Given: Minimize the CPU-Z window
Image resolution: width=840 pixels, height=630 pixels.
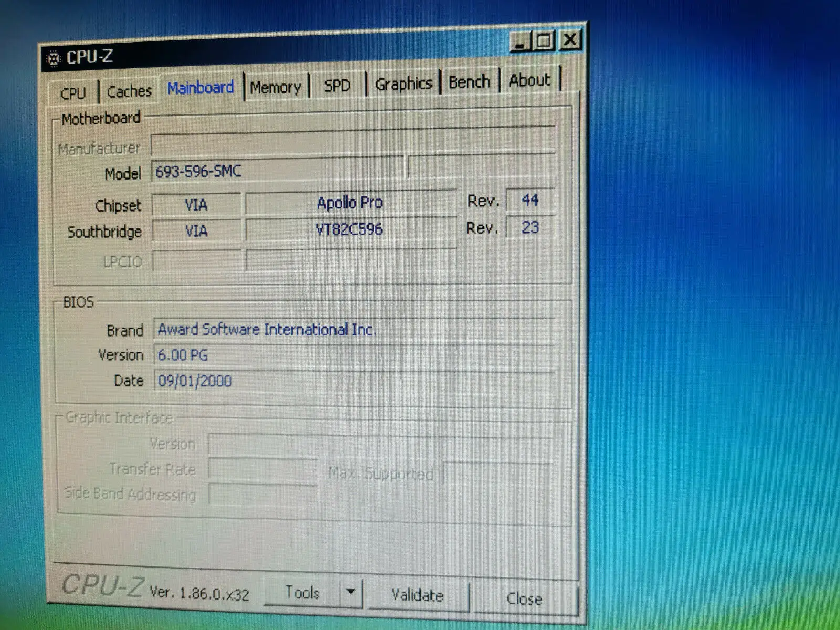Looking at the screenshot, I should coord(520,41).
